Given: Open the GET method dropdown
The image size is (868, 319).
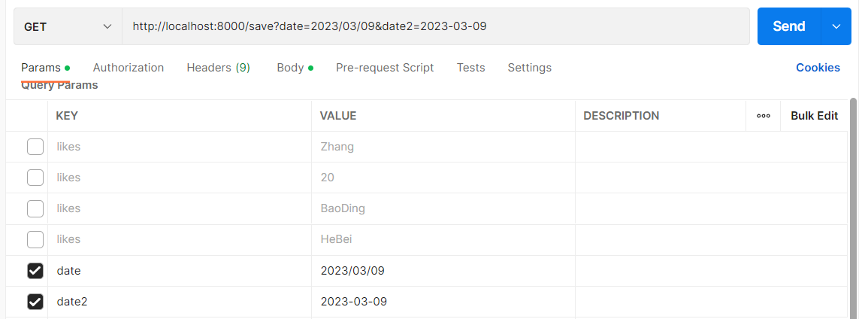Looking at the screenshot, I should pos(68,26).
